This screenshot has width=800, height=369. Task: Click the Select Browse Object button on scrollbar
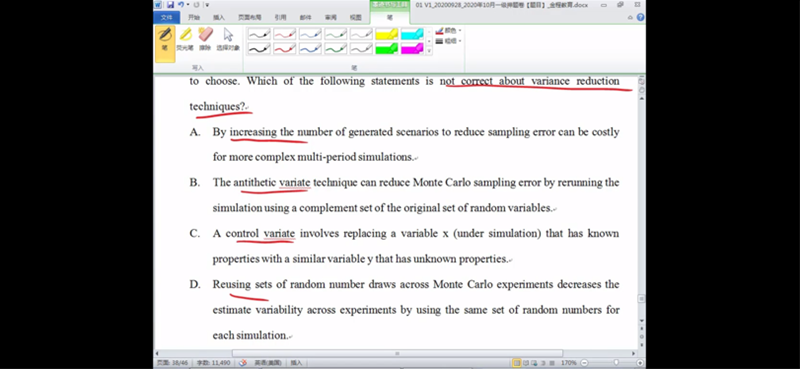[642, 337]
